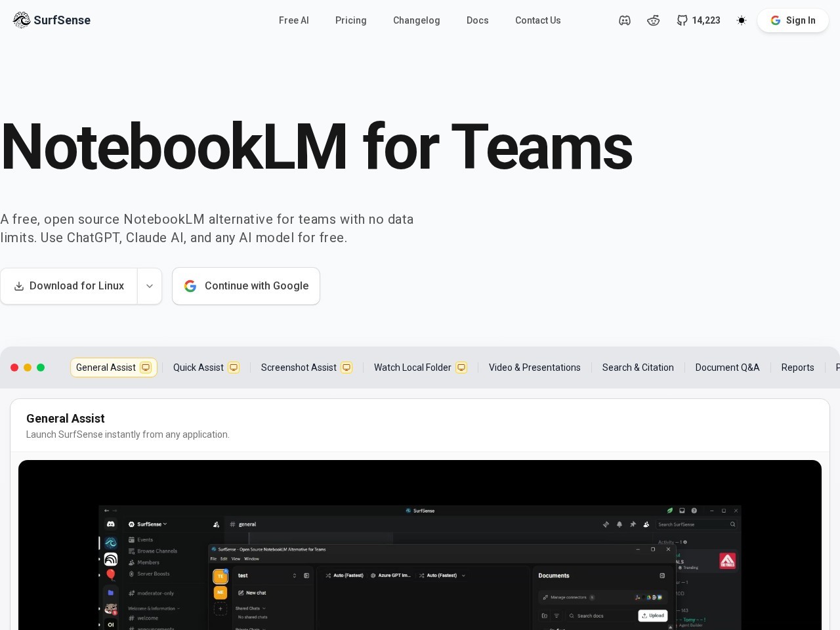Open the Watch Local Folder tab
Screen dimensions: 840x630
click(420, 367)
